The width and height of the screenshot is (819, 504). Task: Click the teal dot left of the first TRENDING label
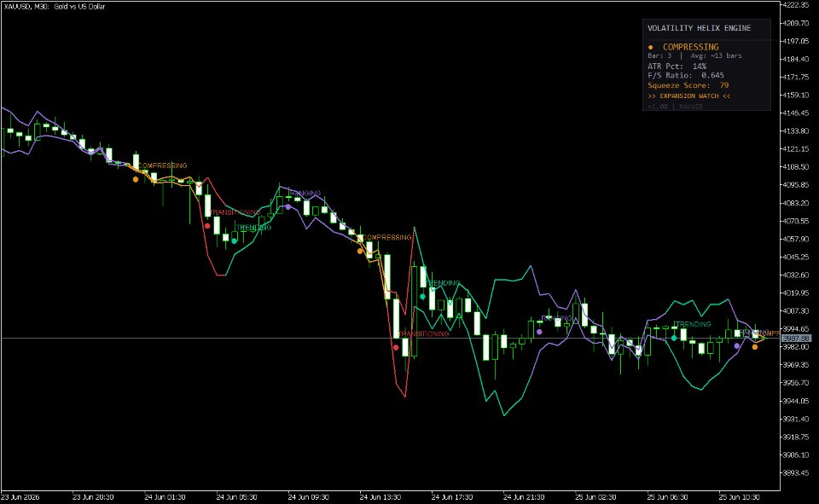[234, 240]
